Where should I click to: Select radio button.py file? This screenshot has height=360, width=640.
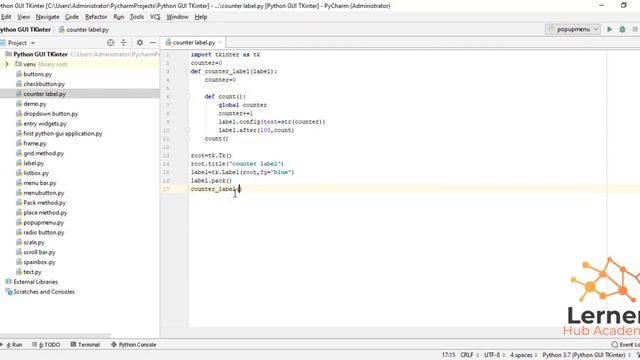44,232
